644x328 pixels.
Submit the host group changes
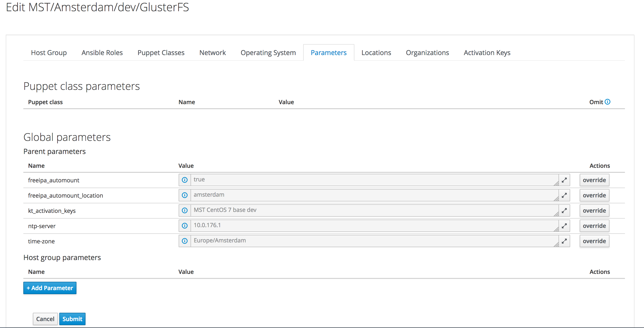72,319
